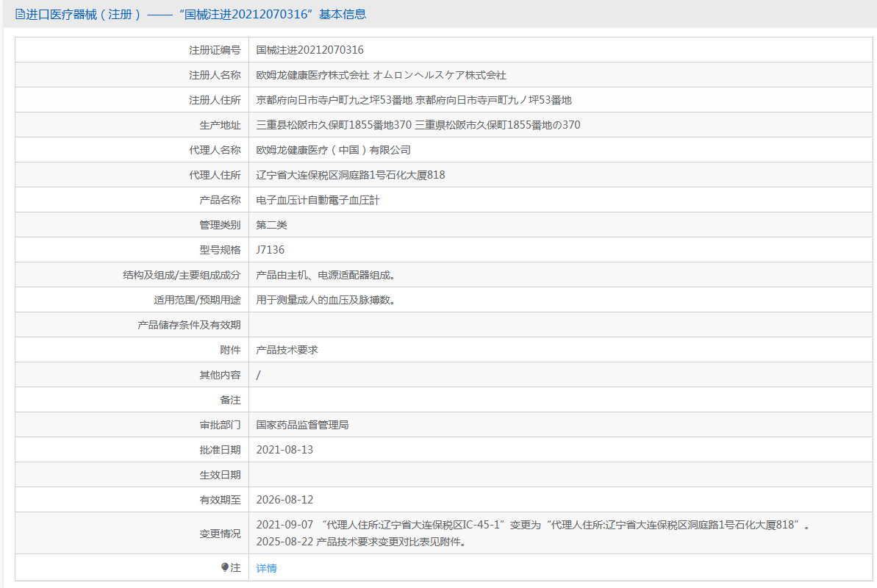
Task: Select approval department 国家药品监督管理局
Action: [x=302, y=425]
